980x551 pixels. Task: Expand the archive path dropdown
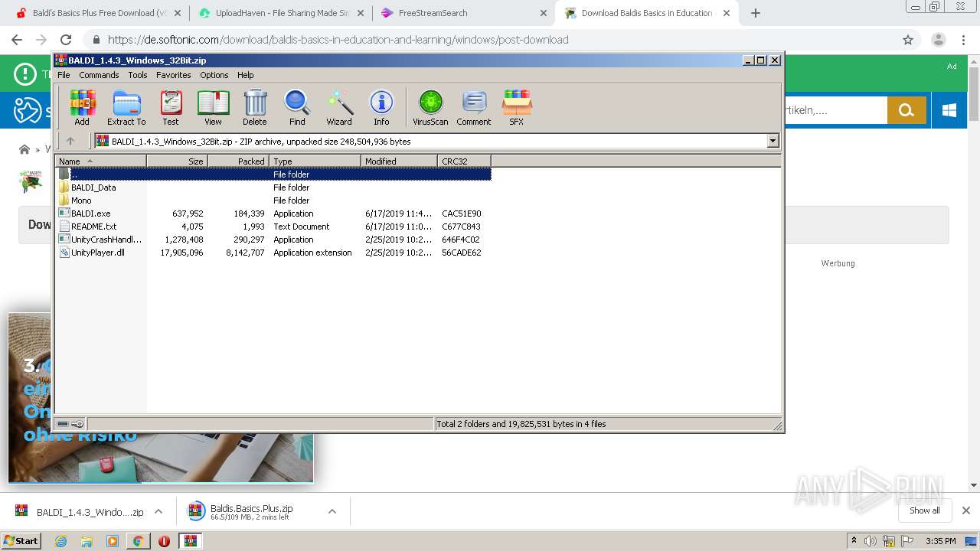point(773,141)
